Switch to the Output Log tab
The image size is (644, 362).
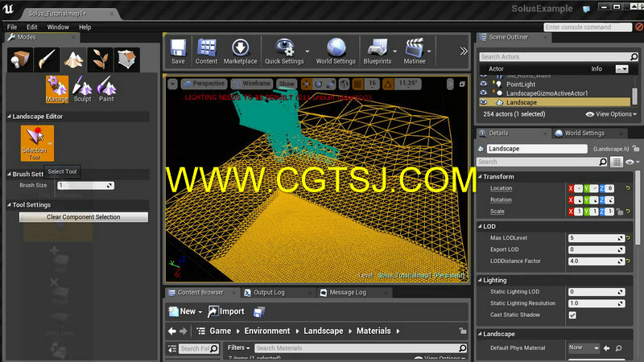[269, 293]
